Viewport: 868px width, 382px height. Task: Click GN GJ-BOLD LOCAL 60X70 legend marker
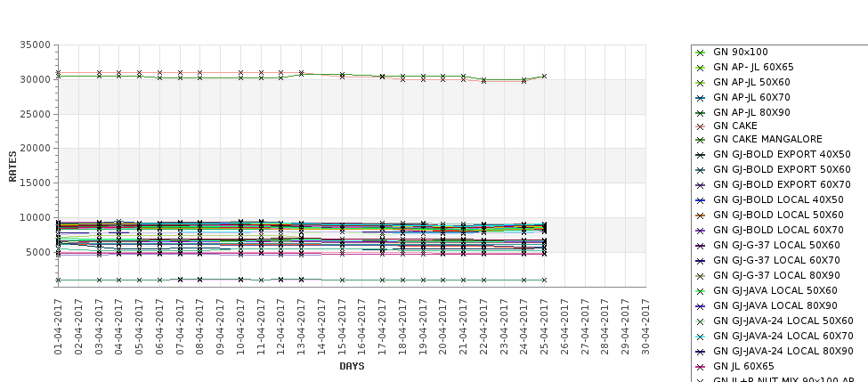[701, 231]
